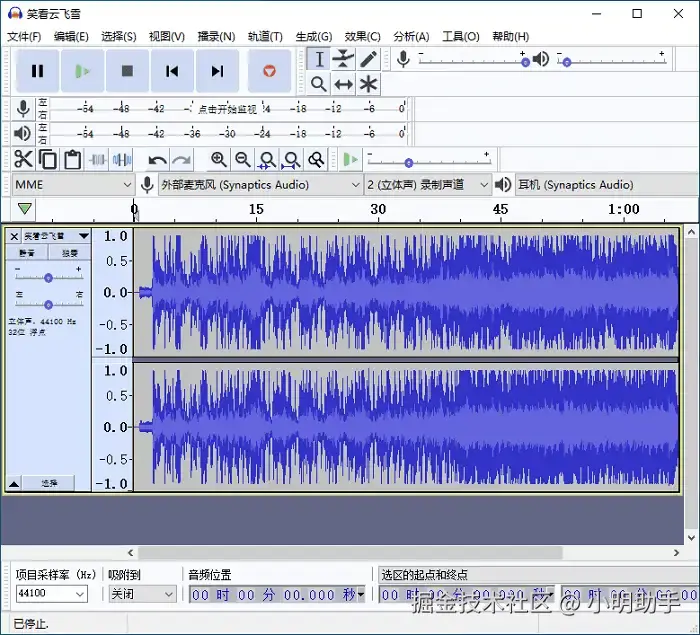Choose the Envelope tool
The width and height of the screenshot is (700, 635).
pos(343,59)
